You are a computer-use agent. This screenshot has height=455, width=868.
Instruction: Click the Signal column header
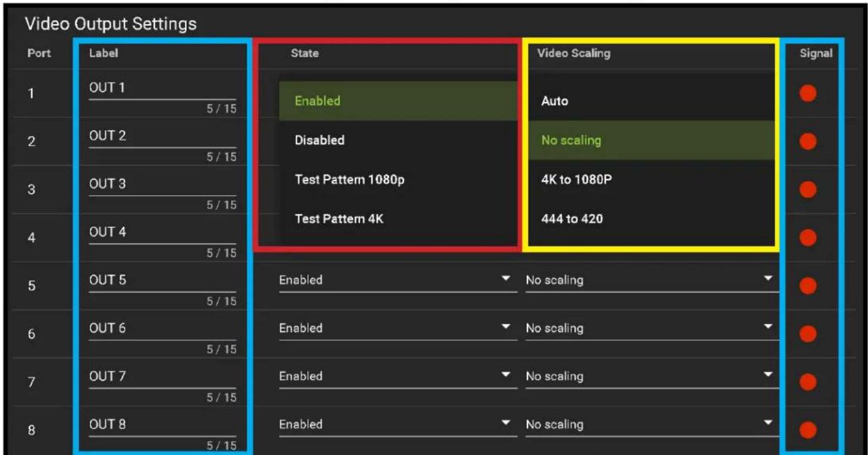tap(816, 53)
